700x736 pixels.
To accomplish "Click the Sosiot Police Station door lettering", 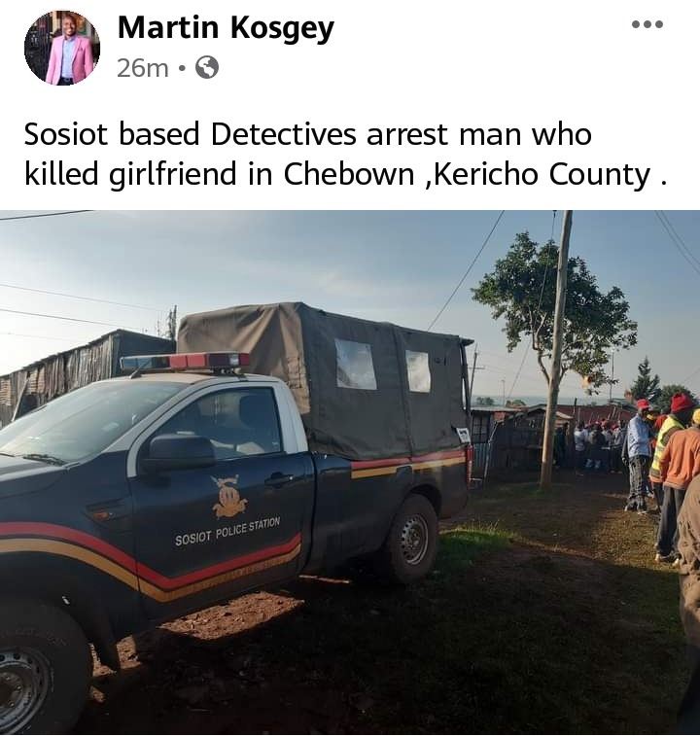I will point(227,532).
